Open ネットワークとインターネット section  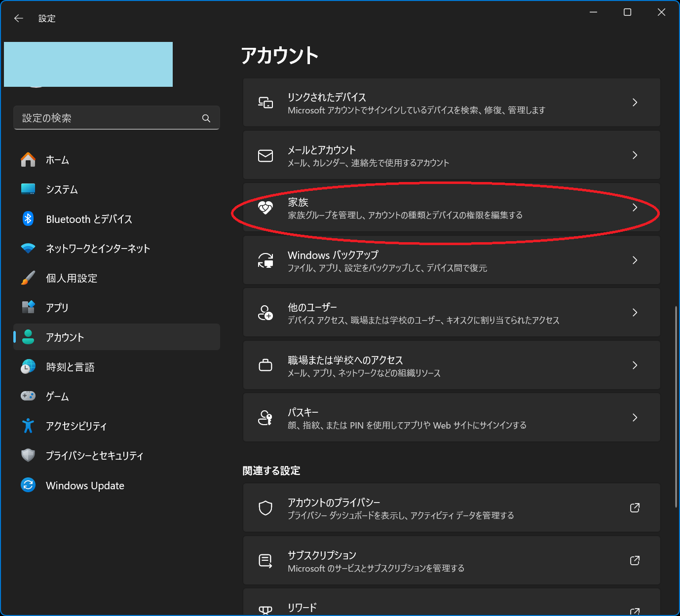(116, 249)
